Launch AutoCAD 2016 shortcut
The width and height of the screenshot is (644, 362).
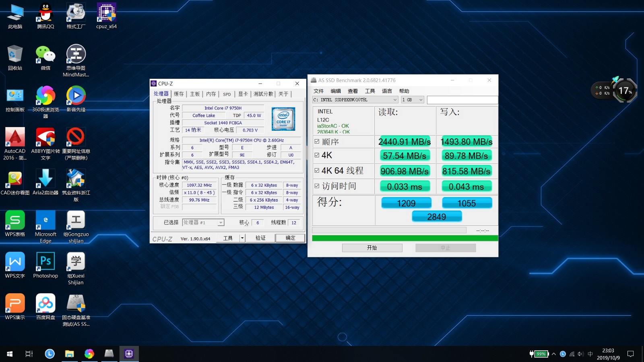tap(15, 144)
